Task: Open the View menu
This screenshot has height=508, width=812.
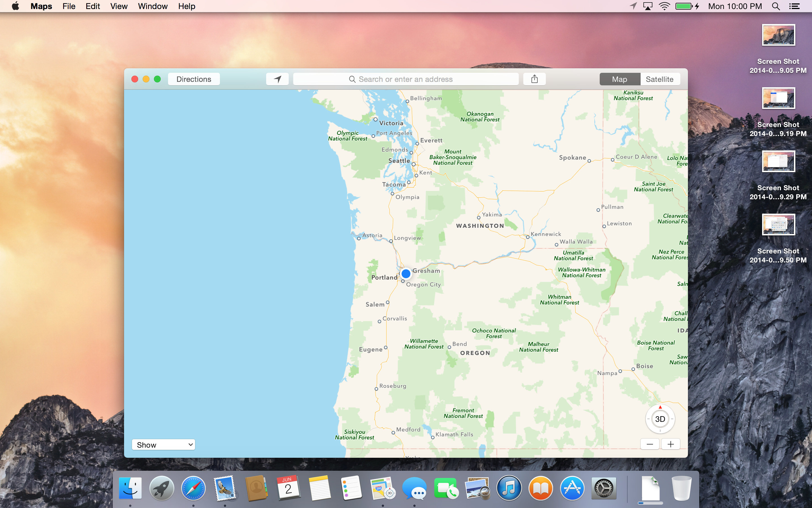Action: (119, 6)
